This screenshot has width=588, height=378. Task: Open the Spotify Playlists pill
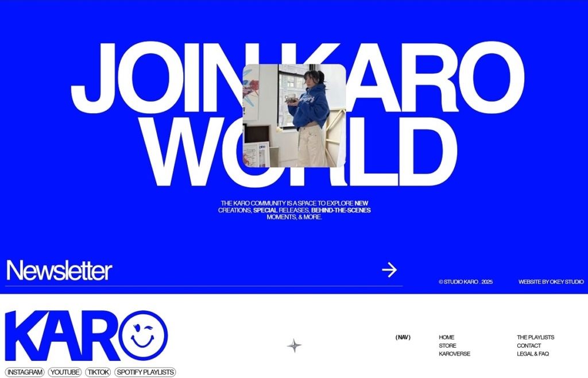(x=145, y=372)
